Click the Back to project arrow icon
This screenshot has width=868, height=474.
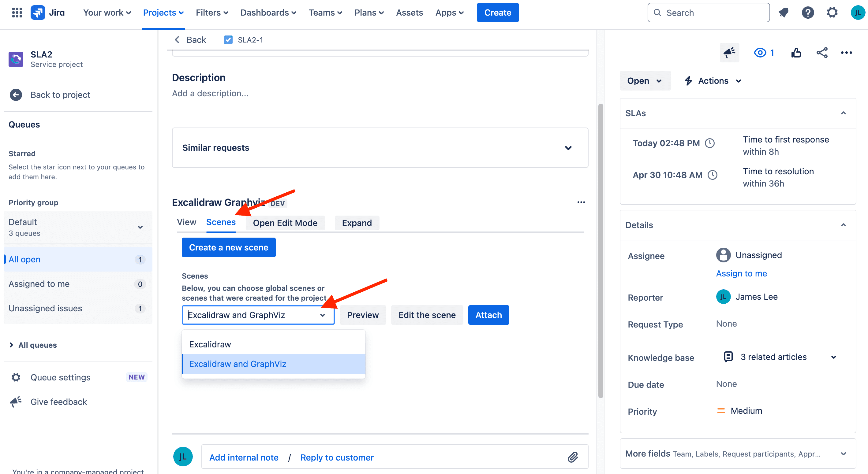click(16, 95)
